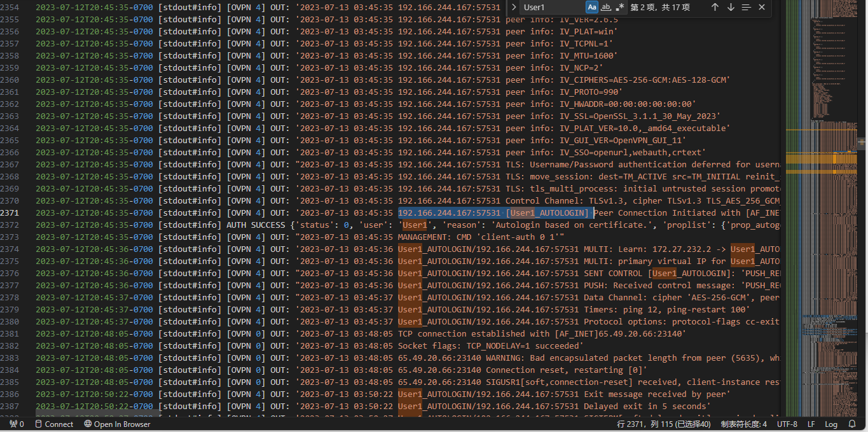This screenshot has width=868, height=432.
Task: Change LF end-of-line sequence
Action: pos(811,424)
